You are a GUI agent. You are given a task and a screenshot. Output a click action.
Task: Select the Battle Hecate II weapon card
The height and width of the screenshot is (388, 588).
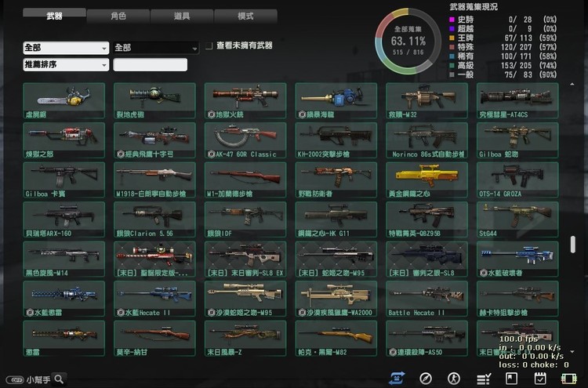coord(427,299)
